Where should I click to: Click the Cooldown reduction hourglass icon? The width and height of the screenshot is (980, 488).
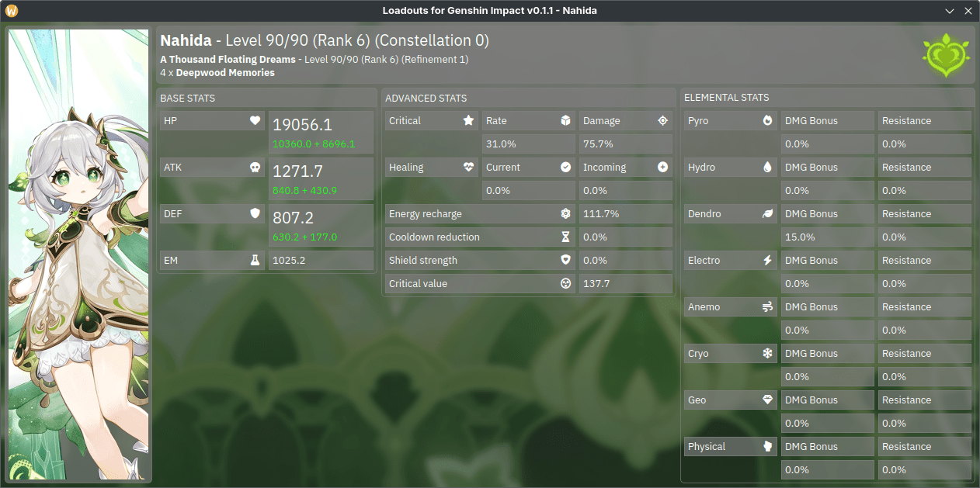(565, 237)
